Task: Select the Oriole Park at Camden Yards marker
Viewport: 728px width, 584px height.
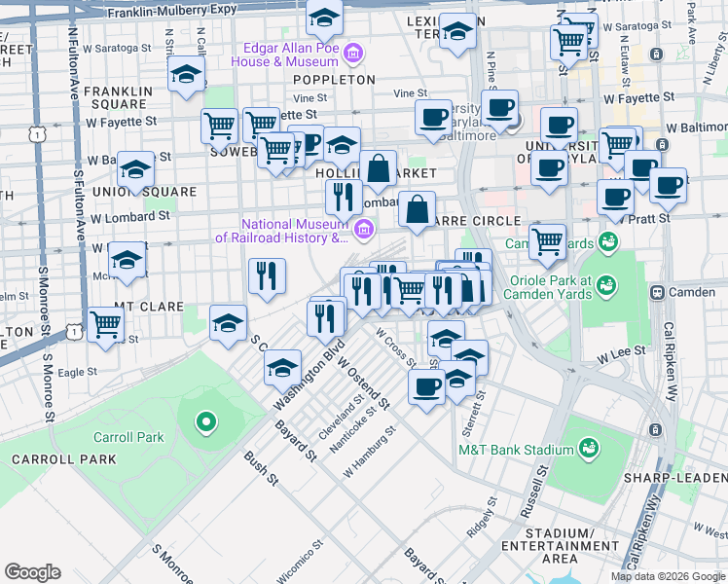Action: pos(607,286)
